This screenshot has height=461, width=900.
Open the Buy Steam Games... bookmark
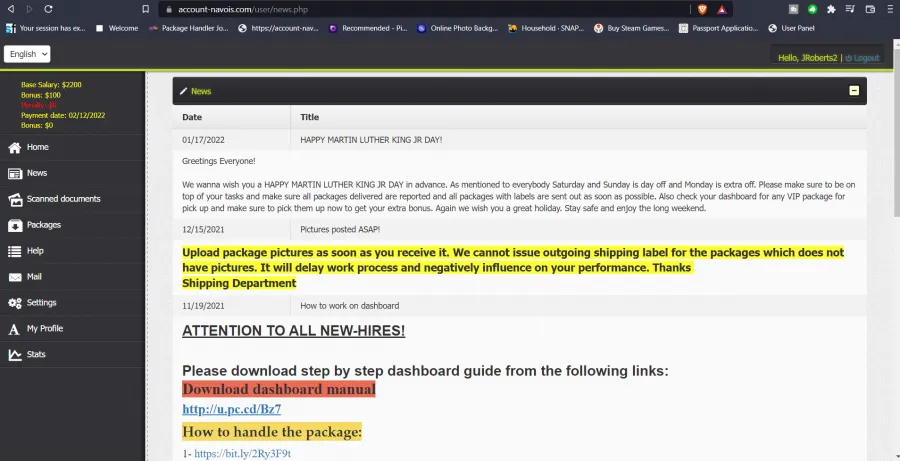631,28
